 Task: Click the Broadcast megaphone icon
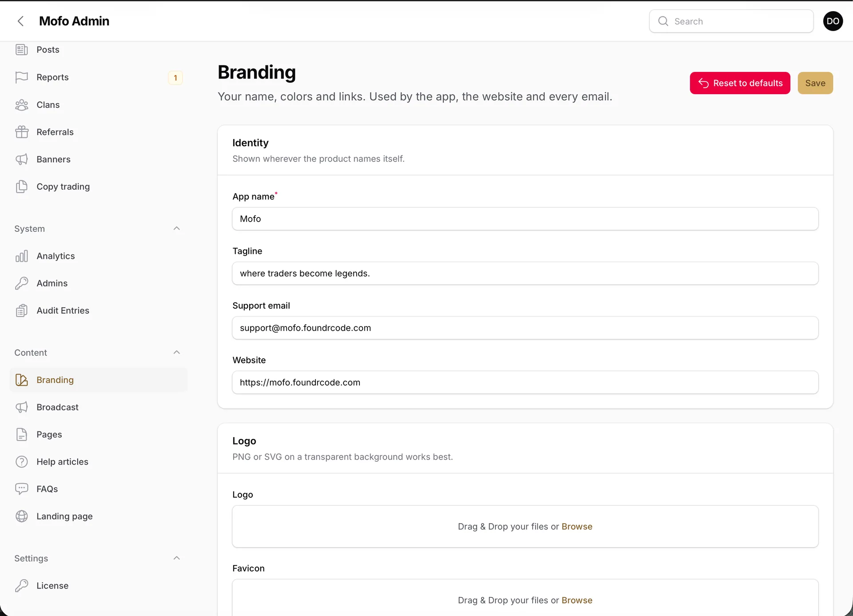[21, 407]
